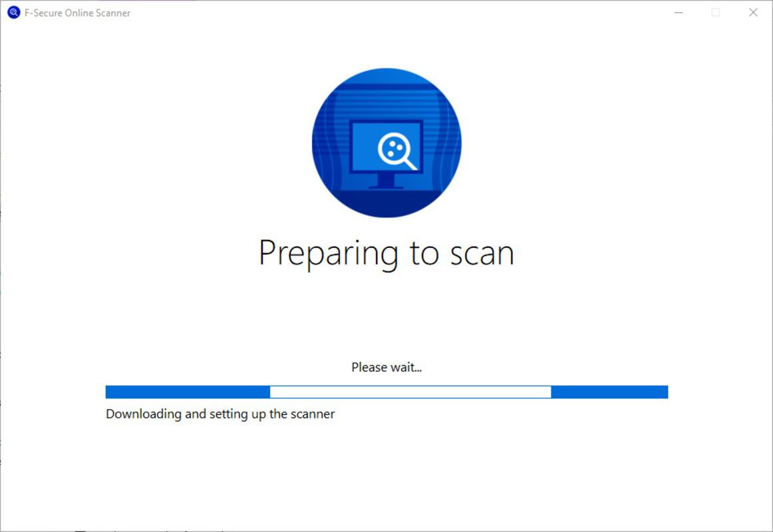Minimize the F-Secure Online Scanner window

pyautogui.click(x=679, y=13)
